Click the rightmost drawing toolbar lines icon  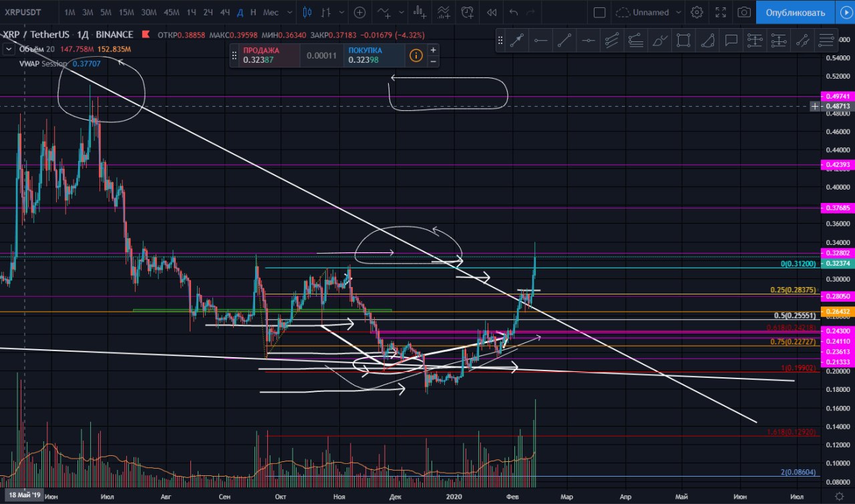(826, 41)
